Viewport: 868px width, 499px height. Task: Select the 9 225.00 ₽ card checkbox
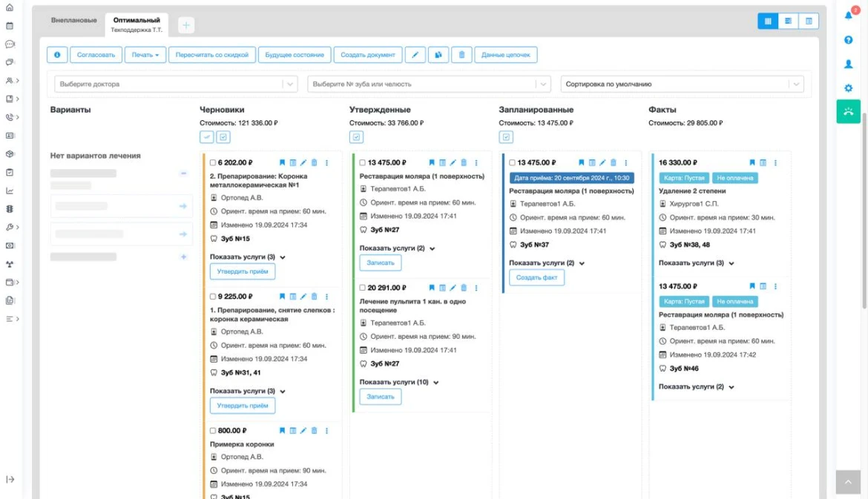pyautogui.click(x=213, y=297)
